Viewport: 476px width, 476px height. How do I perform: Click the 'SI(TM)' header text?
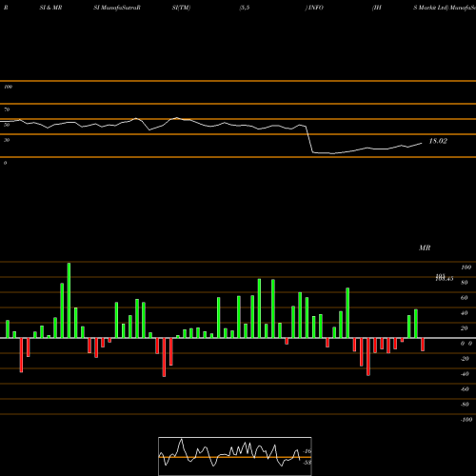tap(181, 8)
